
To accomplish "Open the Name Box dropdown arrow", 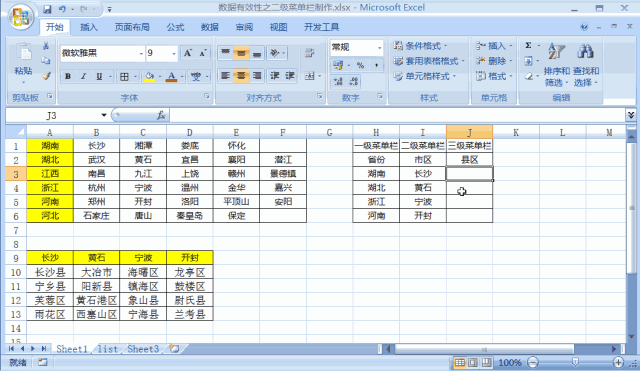I will pyautogui.click(x=104, y=116).
